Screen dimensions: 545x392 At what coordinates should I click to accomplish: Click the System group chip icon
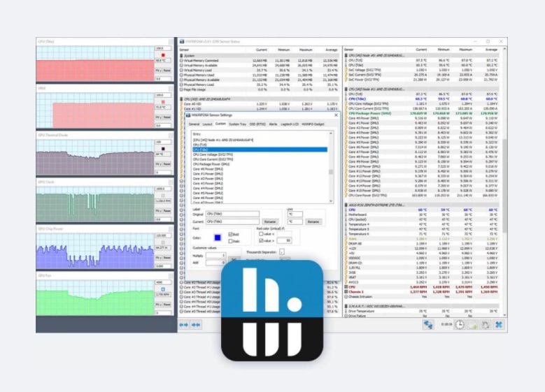[x=181, y=56]
